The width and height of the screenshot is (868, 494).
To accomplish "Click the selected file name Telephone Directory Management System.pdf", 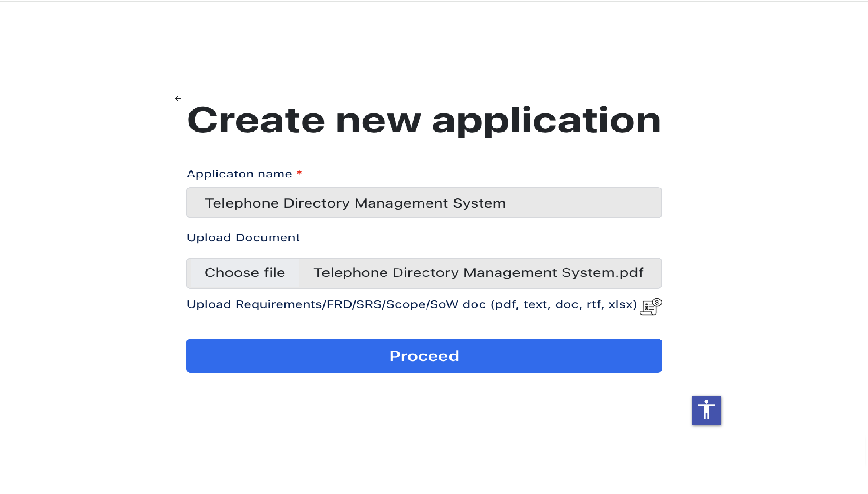I will (x=478, y=273).
